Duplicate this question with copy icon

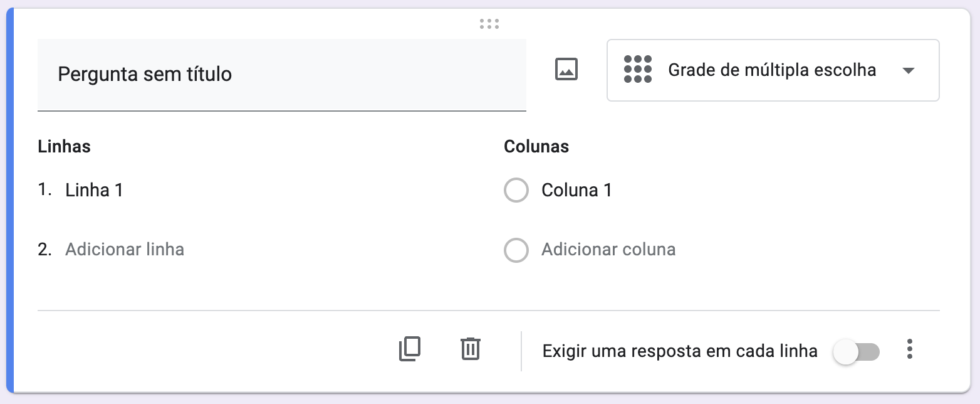[x=410, y=349]
